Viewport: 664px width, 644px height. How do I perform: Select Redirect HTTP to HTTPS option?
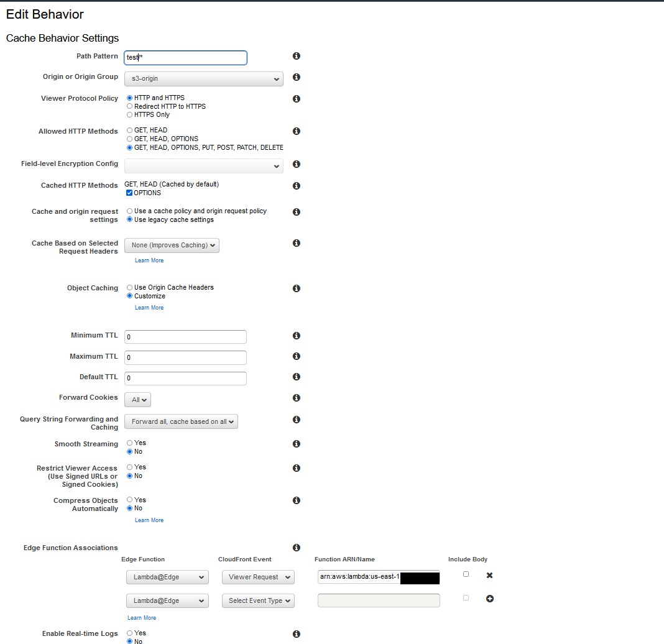(129, 106)
